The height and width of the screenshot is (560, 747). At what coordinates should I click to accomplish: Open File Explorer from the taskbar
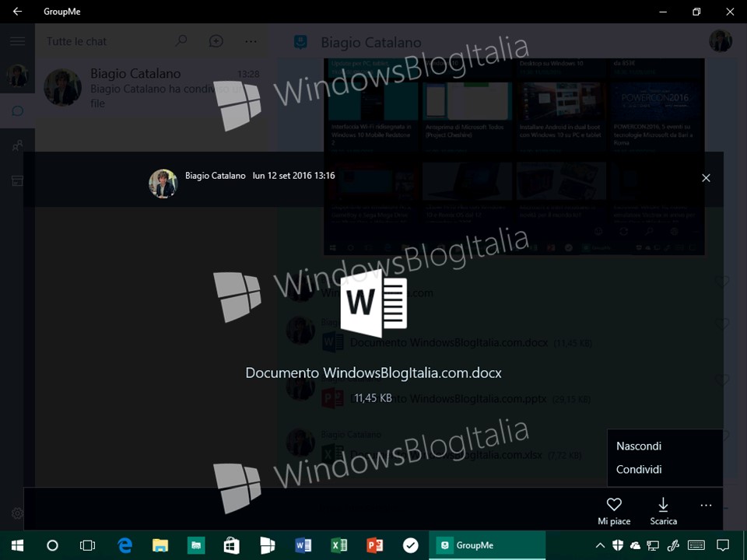coord(160,545)
